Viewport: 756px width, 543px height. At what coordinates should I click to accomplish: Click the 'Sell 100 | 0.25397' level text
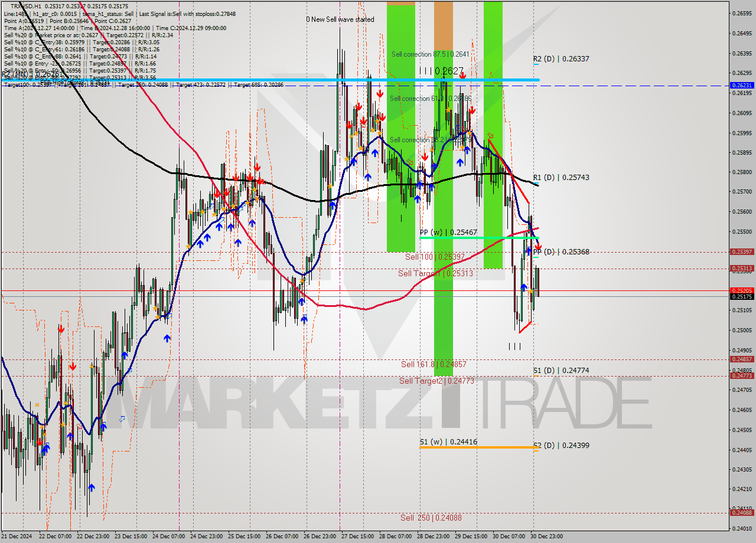(x=435, y=257)
